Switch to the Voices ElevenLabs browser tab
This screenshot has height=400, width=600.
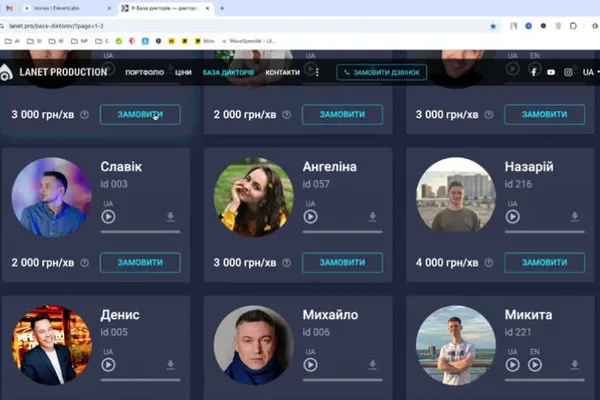[67, 8]
